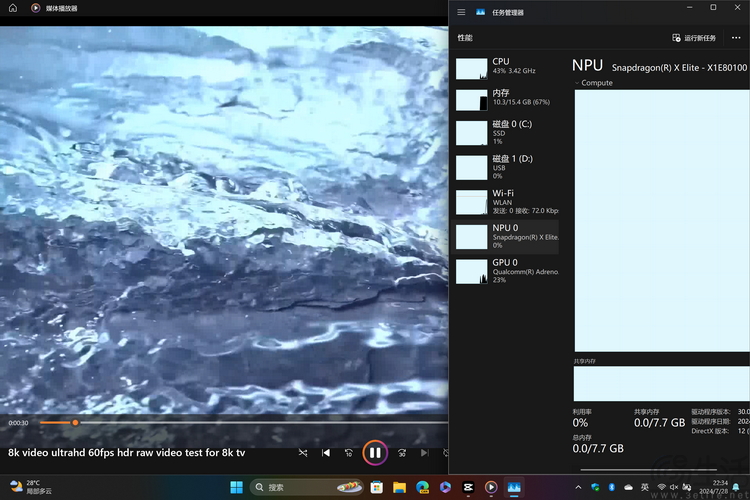This screenshot has width=750, height=500.
Task: Expand the Compute graph dropdown
Action: coord(577,83)
